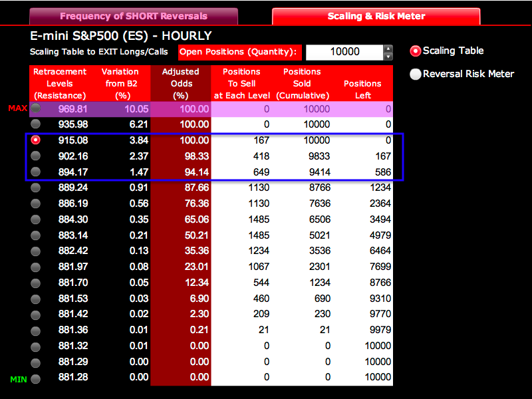Screen dimensions: 532x399
Task: Click the selected 915.08 level radio button
Action: [x=35, y=140]
